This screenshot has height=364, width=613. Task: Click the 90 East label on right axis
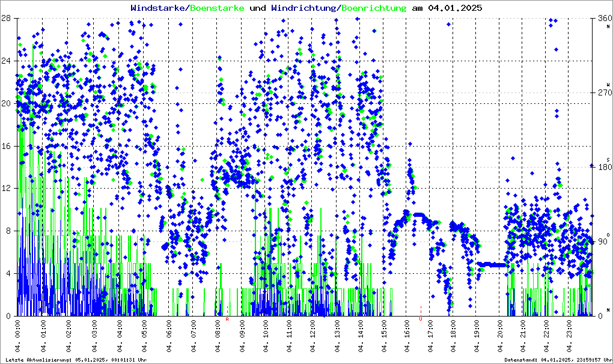point(601,242)
